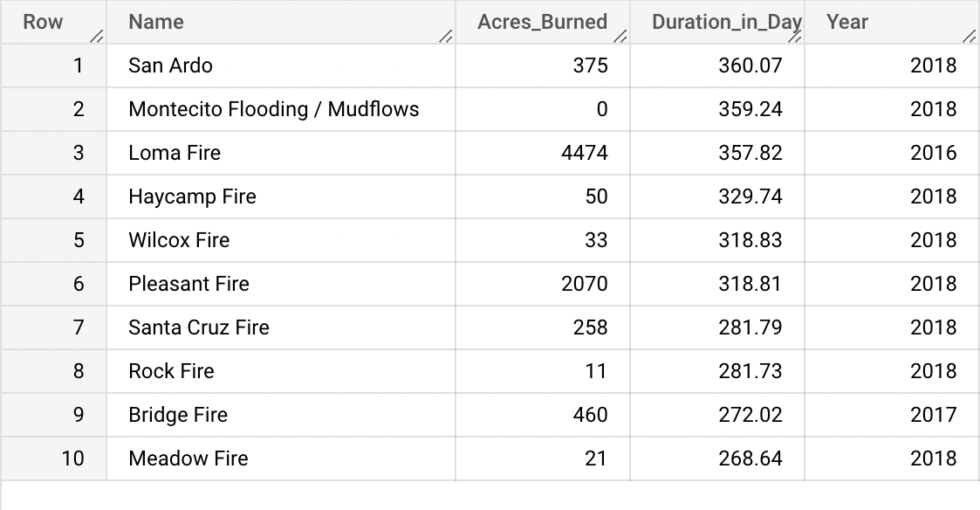Click the 4474 acres burned value
The width and height of the screenshot is (980, 510).
(584, 153)
